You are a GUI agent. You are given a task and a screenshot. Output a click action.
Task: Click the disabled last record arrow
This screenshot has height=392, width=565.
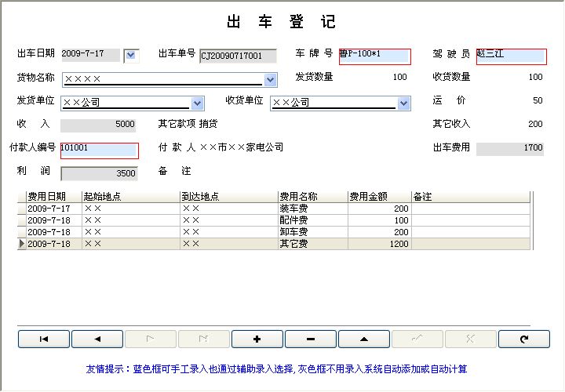pos(204,339)
